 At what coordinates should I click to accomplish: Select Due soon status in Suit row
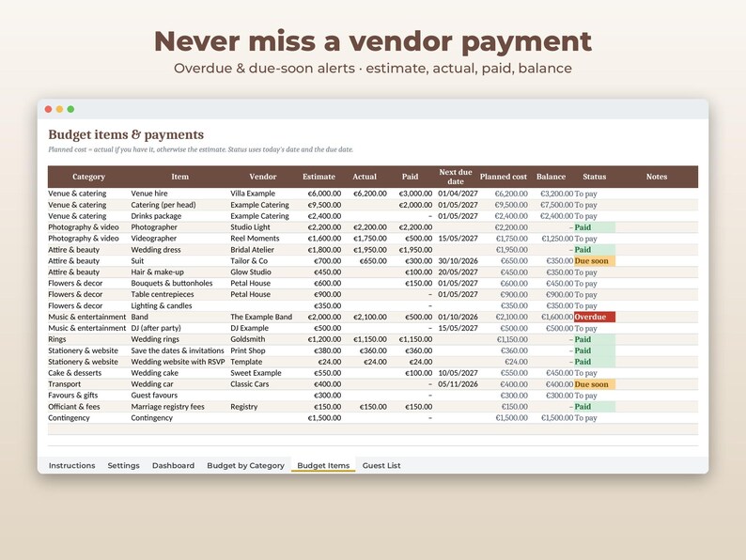[595, 260]
